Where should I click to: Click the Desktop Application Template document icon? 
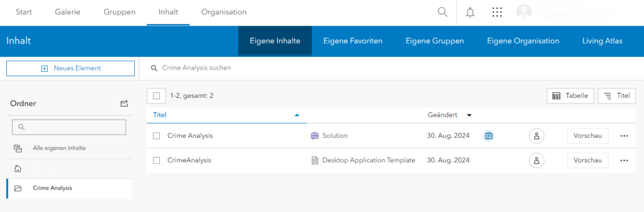[315, 160]
